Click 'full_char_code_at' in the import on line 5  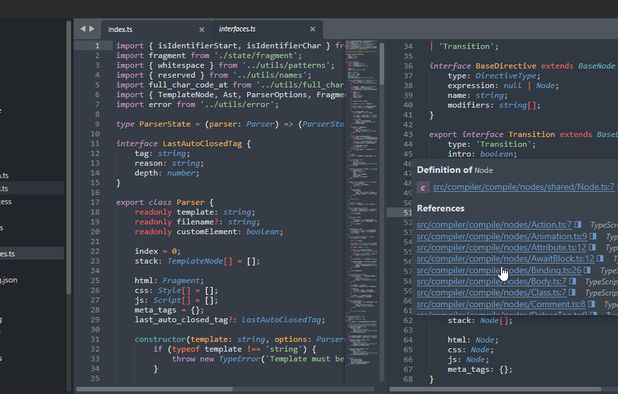pyautogui.click(x=188, y=85)
